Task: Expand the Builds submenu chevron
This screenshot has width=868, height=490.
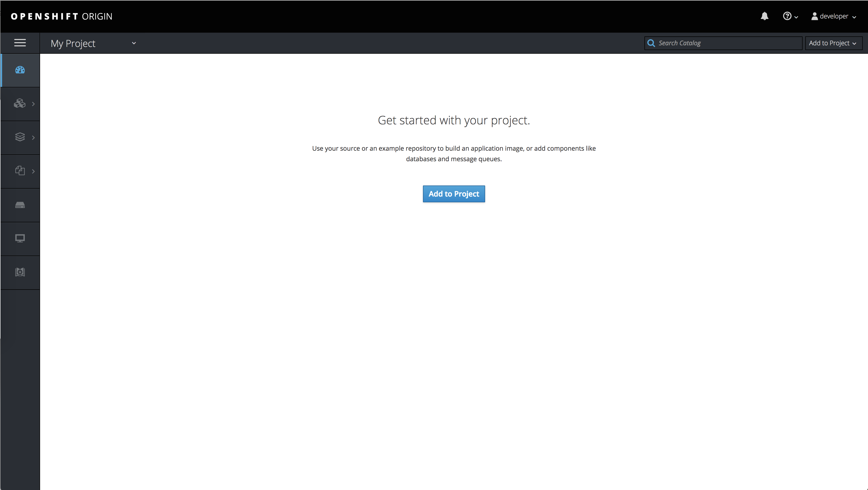Action: coord(33,137)
